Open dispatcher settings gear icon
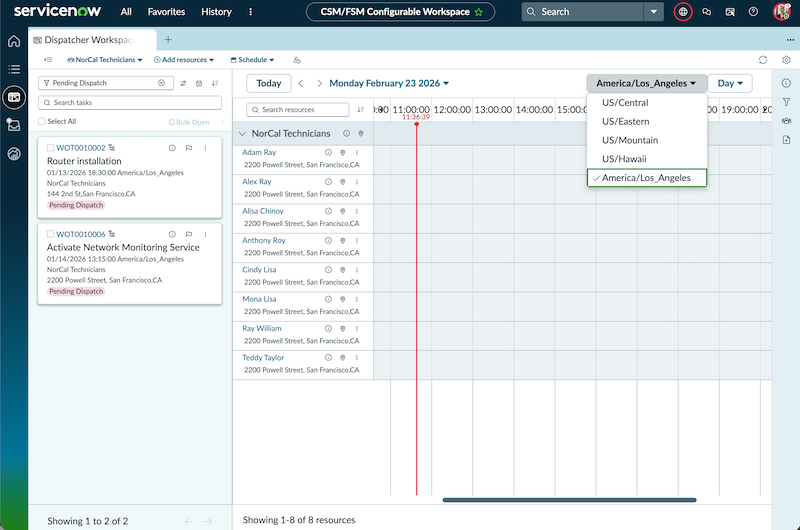800x530 pixels. [x=786, y=60]
